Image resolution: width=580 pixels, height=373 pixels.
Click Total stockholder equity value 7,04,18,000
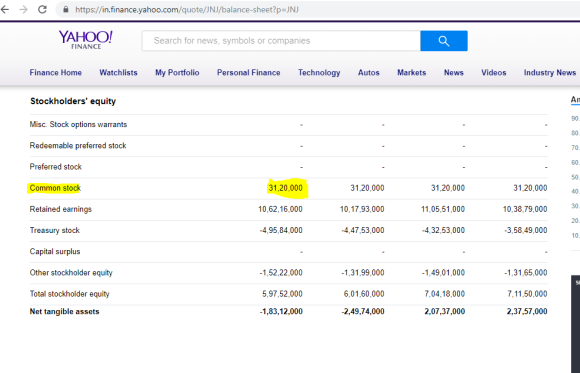point(445,294)
